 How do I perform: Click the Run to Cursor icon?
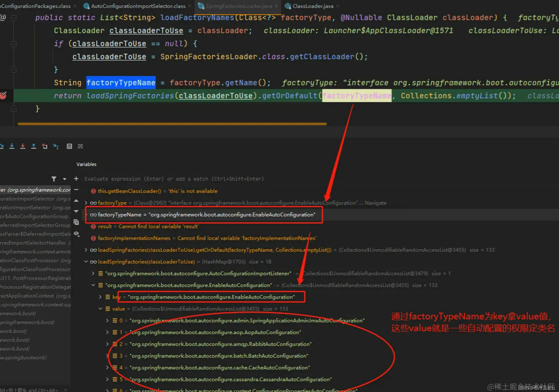click(56, 146)
